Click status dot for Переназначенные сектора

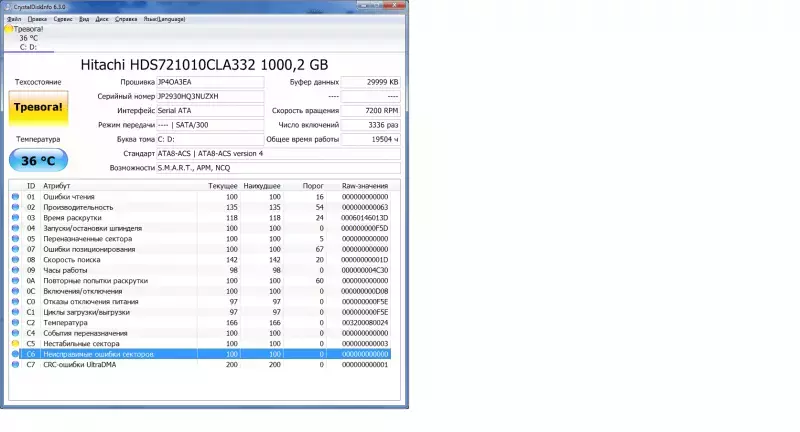(15, 239)
